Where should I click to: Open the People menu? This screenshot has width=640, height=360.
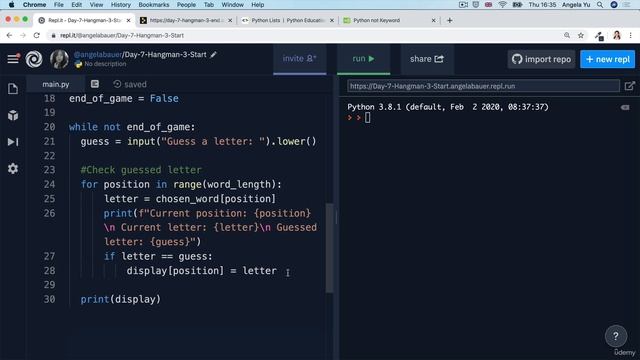coord(186,4)
